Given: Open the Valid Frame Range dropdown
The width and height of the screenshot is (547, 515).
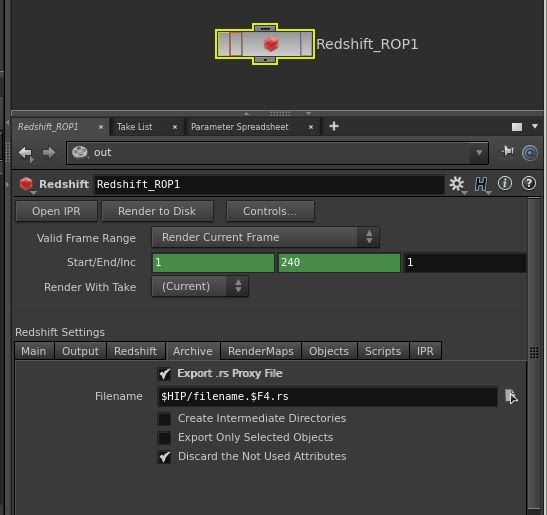Looking at the screenshot, I should pos(265,237).
